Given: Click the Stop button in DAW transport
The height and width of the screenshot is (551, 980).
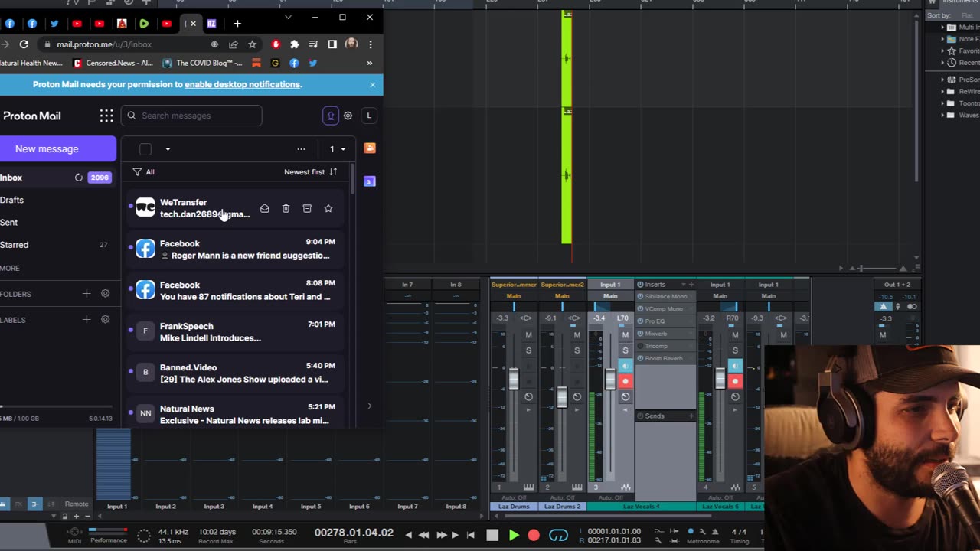Looking at the screenshot, I should tap(492, 536).
